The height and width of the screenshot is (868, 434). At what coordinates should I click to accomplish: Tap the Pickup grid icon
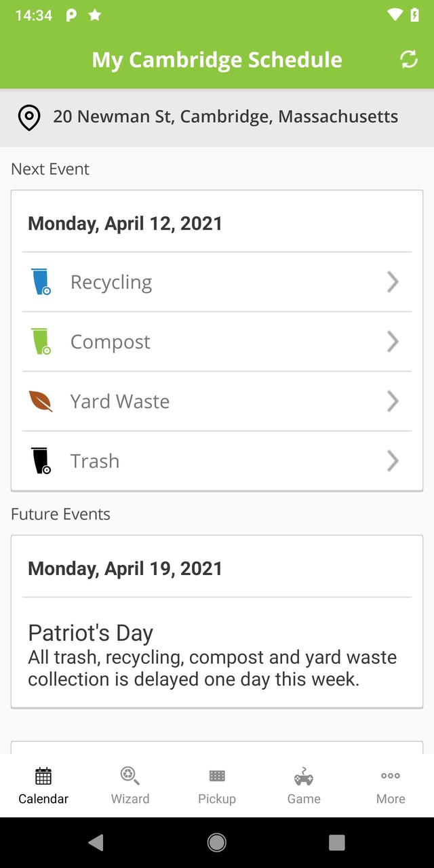point(216,776)
